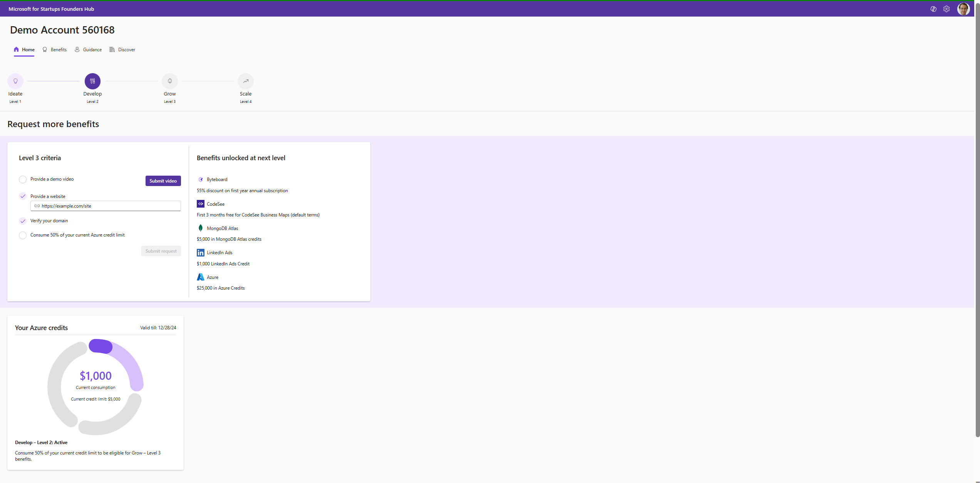Viewport: 980px width, 483px height.
Task: Open the feedback icon in header
Action: 933,9
